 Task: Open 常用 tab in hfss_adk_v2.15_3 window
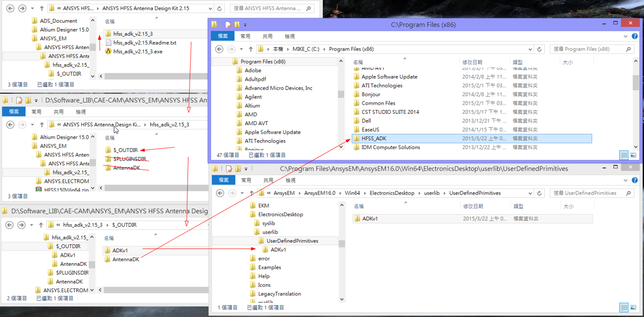36,112
